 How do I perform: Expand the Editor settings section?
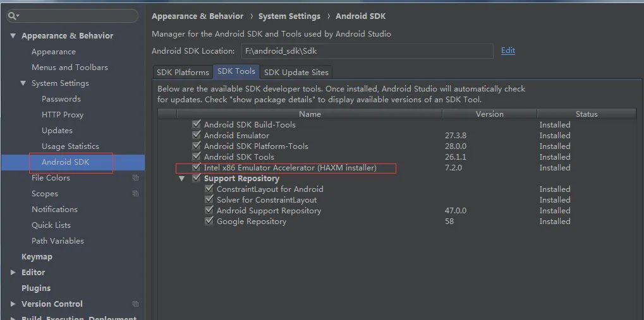coord(13,273)
